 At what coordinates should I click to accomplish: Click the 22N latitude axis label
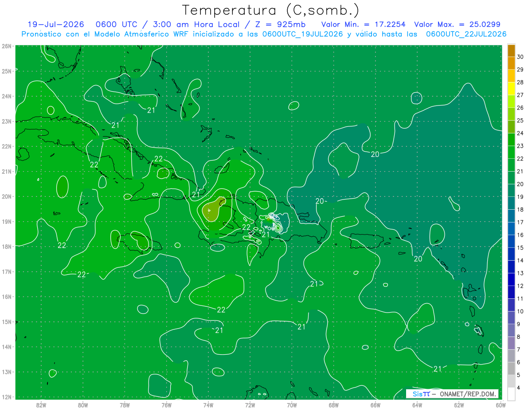pyautogui.click(x=7, y=146)
